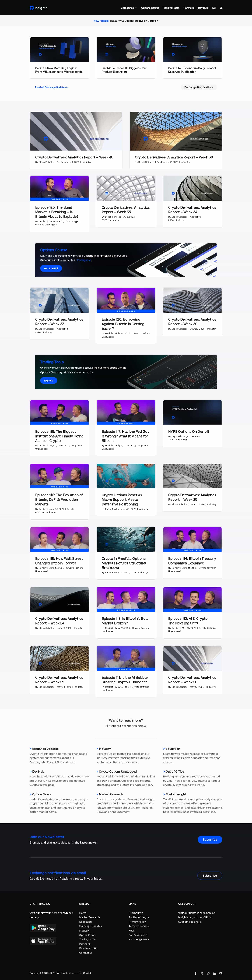Open Episode 125 Bond Market podcast thumbnail
This screenshot has height=980, width=252.
(59, 188)
